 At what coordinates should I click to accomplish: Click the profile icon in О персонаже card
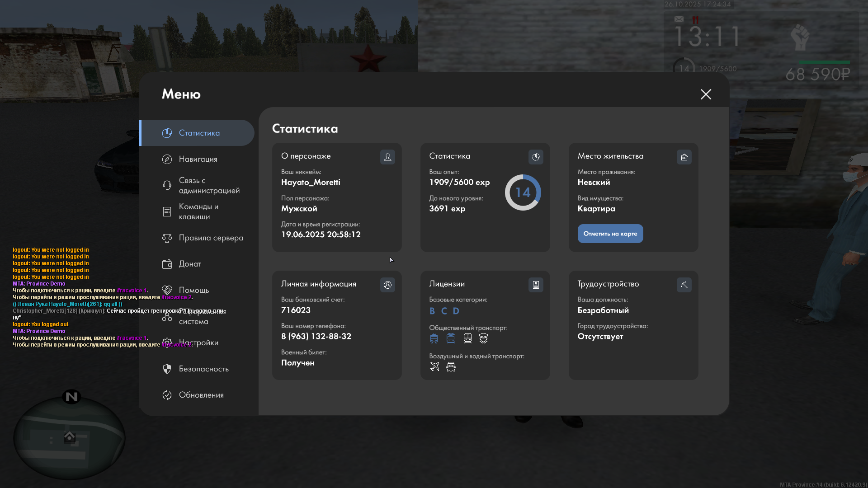tap(387, 157)
